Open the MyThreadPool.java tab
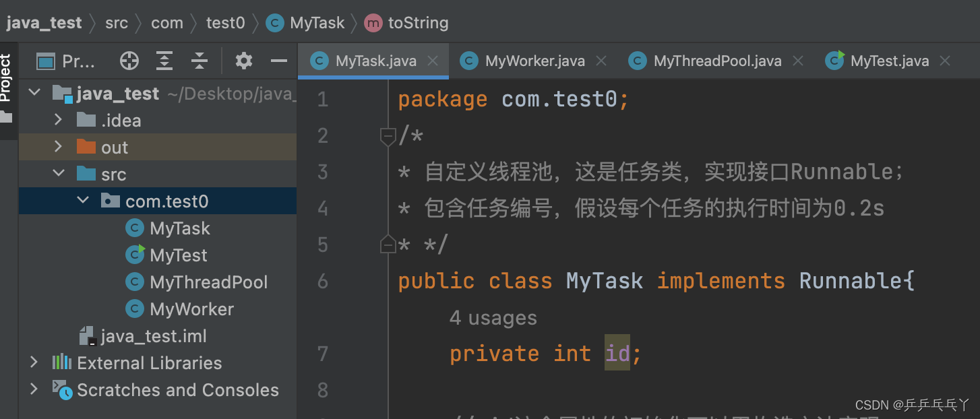This screenshot has height=419, width=980. pos(716,61)
